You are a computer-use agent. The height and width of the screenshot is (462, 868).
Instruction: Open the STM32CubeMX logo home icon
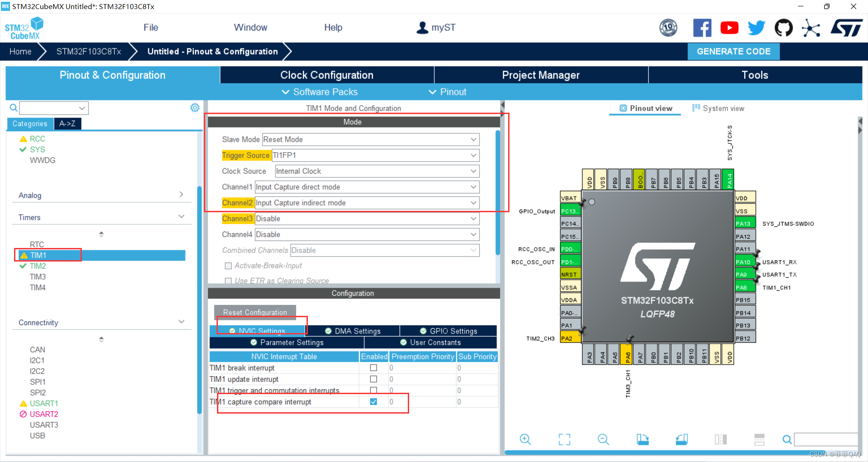[24, 28]
